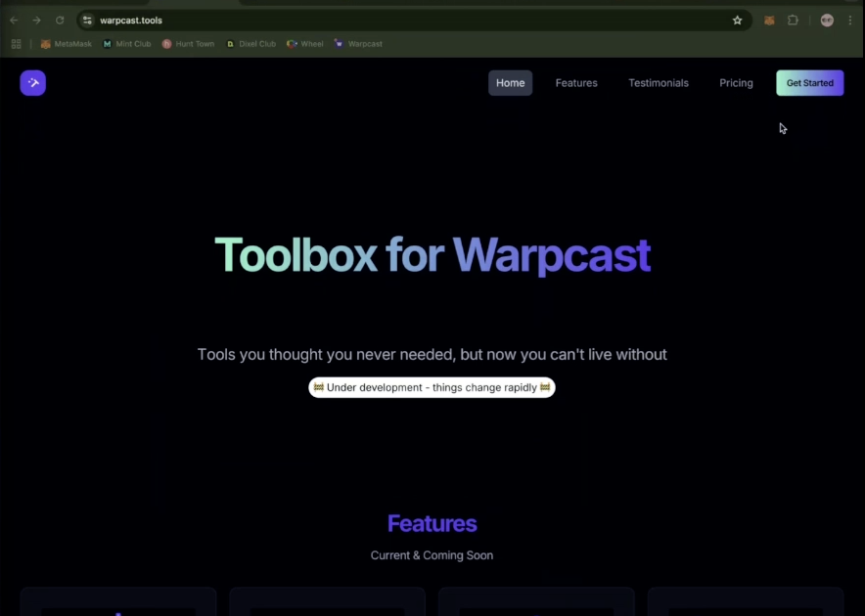The height and width of the screenshot is (616, 865).
Task: Open the browser profile avatar
Action: click(x=826, y=20)
